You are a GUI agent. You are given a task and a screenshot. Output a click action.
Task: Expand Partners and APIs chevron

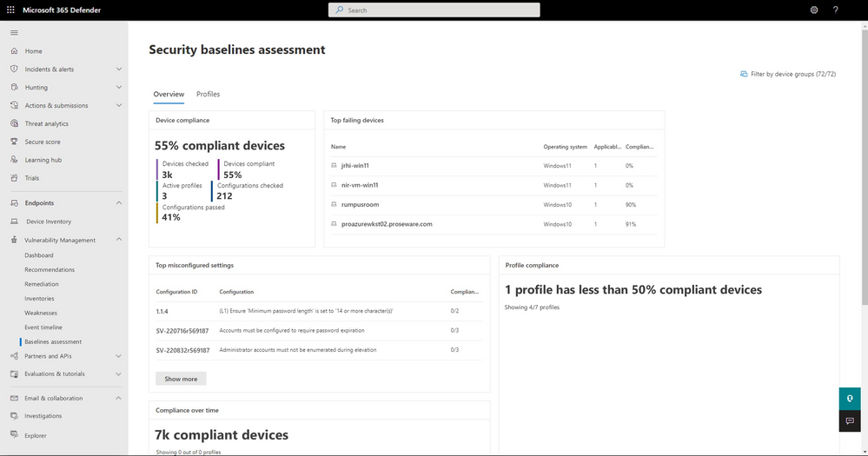pos(118,356)
